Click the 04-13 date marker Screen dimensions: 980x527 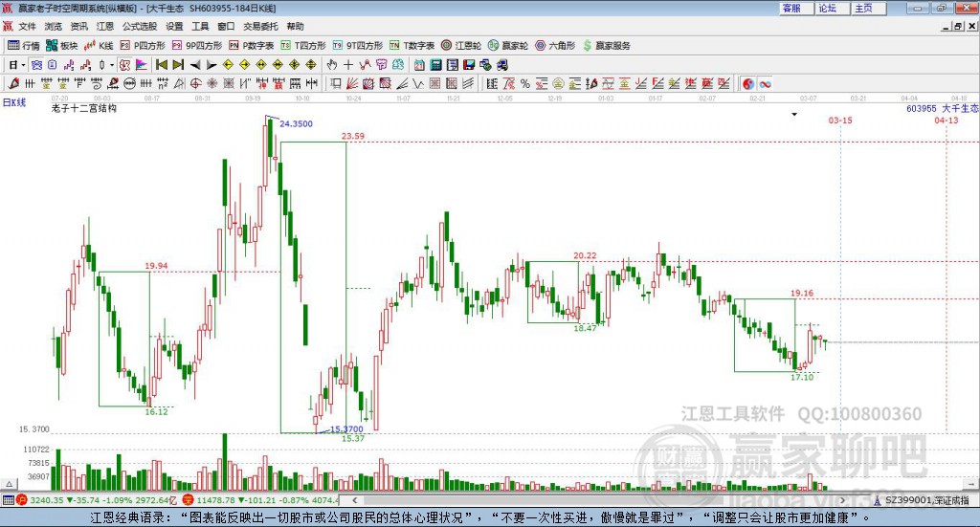947,121
